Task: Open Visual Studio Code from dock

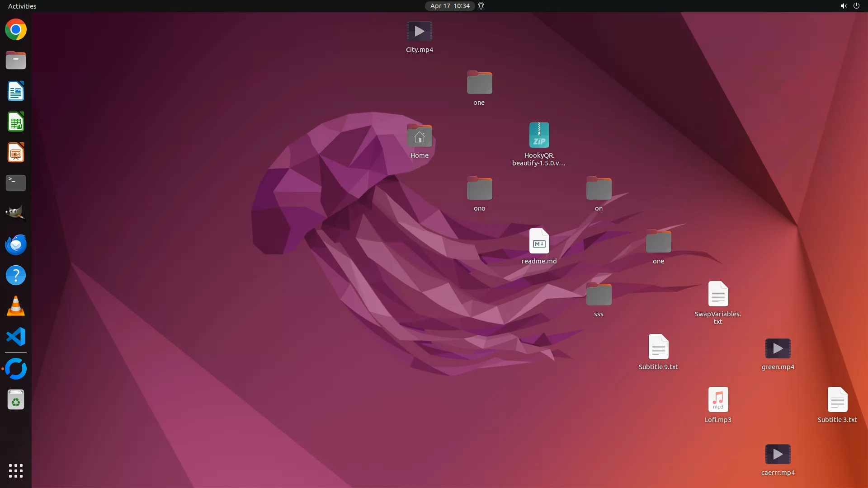Action: (16, 337)
